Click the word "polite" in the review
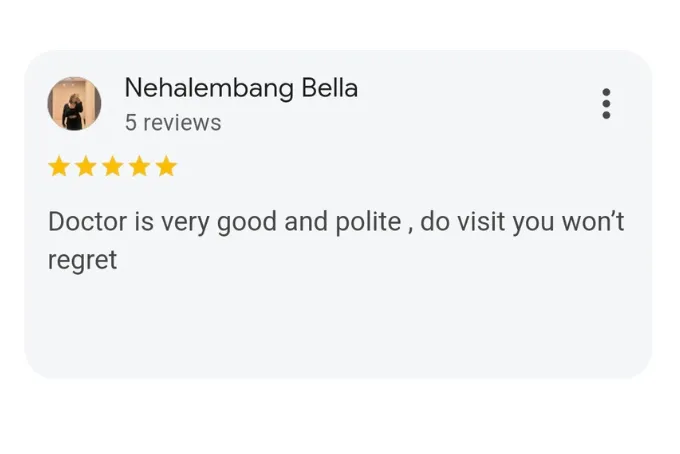This screenshot has height=454, width=680. pos(368,222)
